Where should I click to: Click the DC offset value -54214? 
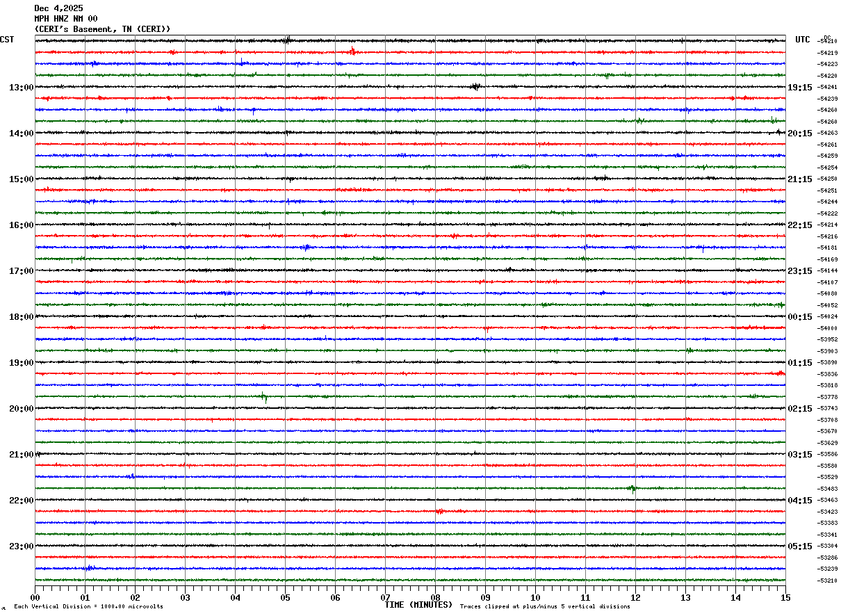pyautogui.click(x=828, y=225)
